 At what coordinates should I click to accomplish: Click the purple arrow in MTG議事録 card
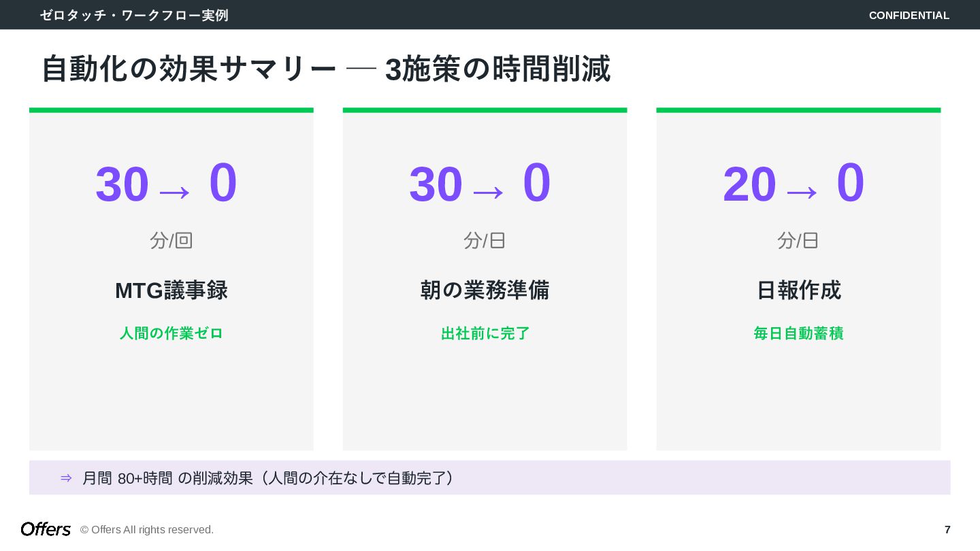click(x=174, y=193)
